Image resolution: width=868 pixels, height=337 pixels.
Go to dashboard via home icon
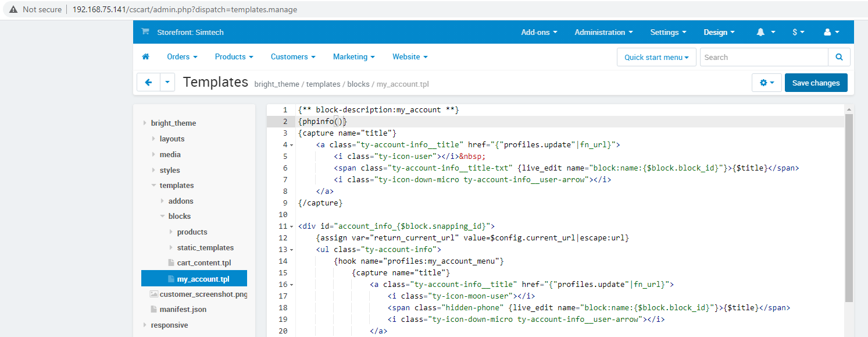tap(145, 56)
